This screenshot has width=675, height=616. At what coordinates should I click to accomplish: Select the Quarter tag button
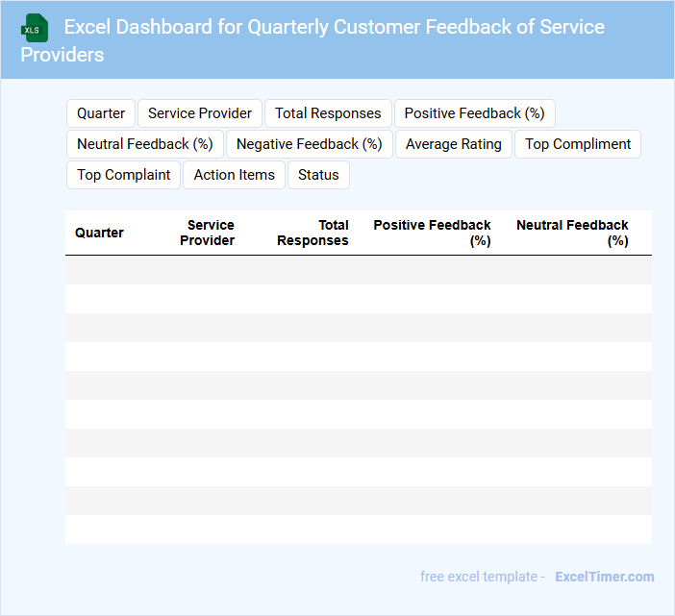point(101,113)
